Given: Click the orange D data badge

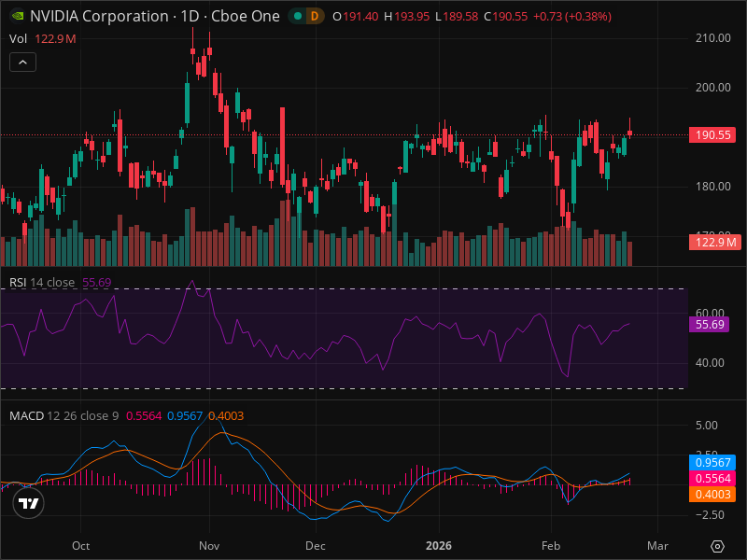Looking at the screenshot, I should coord(315,16).
